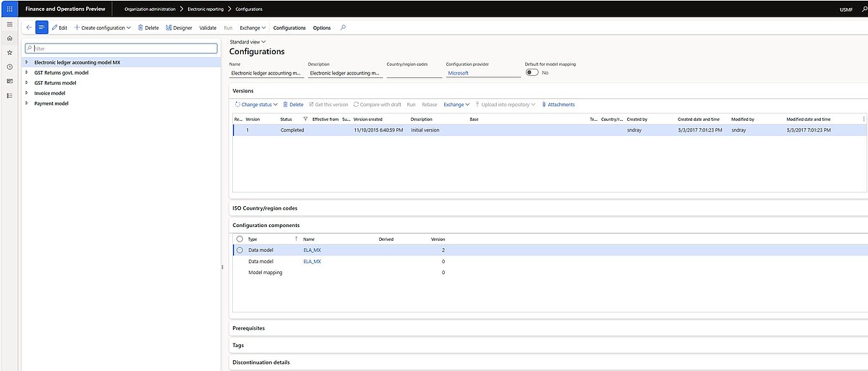Open Recent clock icon in sidebar
The height and width of the screenshot is (371, 868).
click(x=9, y=67)
